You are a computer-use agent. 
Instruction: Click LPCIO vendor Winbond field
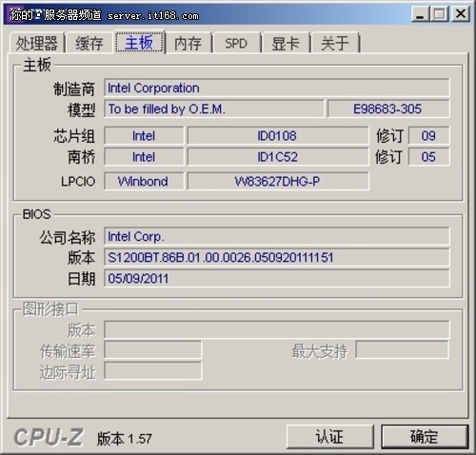[x=144, y=181]
